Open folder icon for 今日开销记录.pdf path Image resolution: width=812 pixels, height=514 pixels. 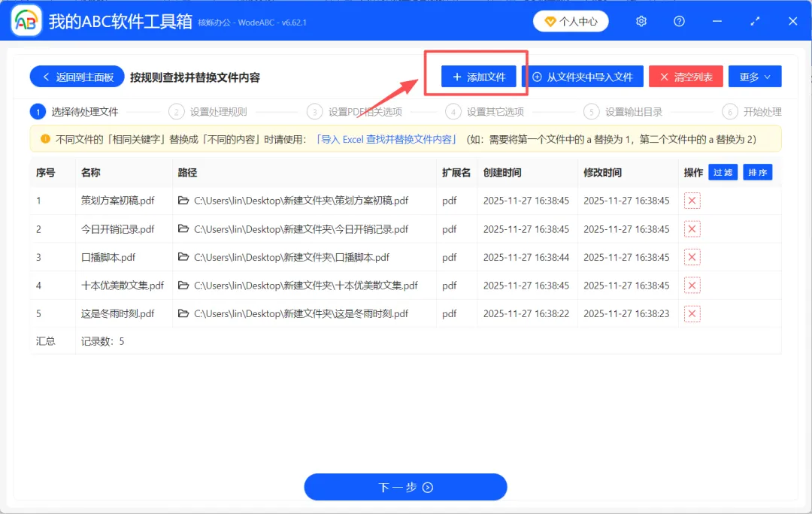[183, 228]
